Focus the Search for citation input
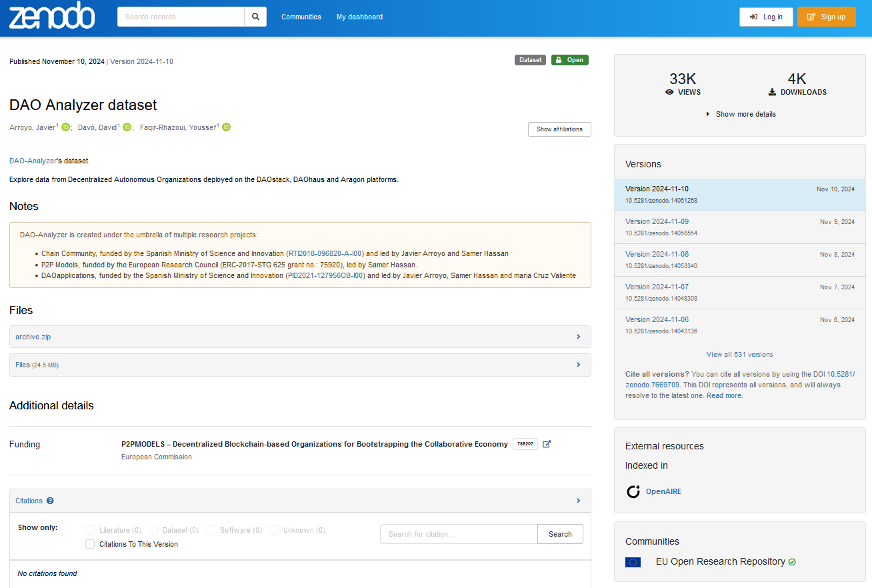Image resolution: width=872 pixels, height=588 pixels. point(459,534)
